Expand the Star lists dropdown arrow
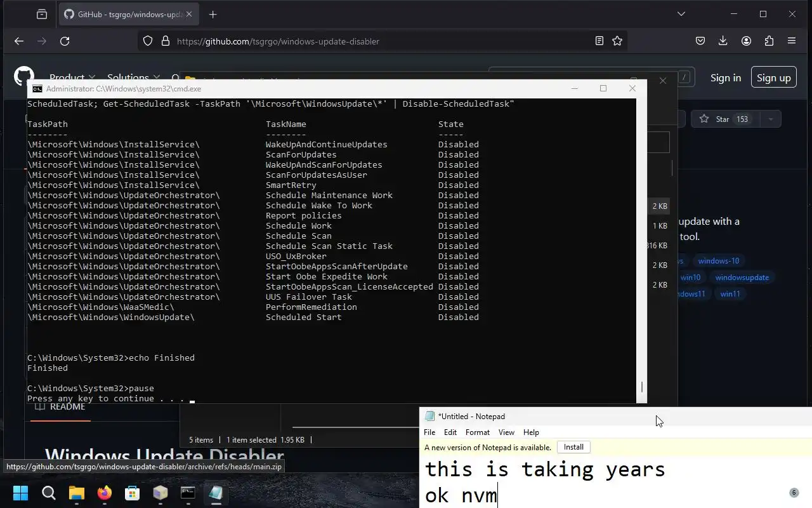Image resolution: width=812 pixels, height=508 pixels. click(770, 119)
